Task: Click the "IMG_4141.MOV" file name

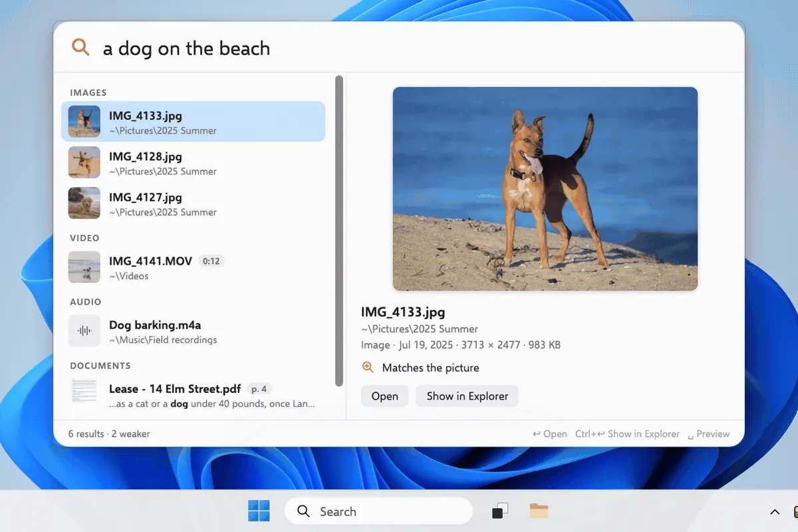Action: [x=150, y=261]
